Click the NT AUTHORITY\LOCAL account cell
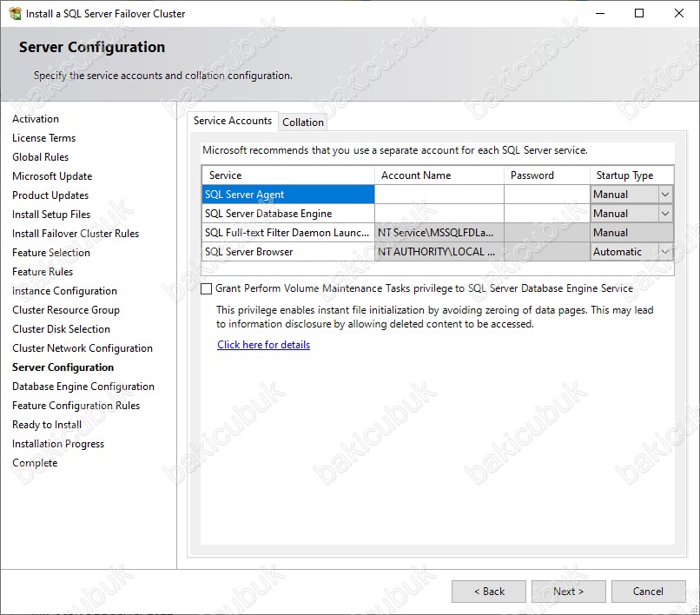 pos(439,252)
